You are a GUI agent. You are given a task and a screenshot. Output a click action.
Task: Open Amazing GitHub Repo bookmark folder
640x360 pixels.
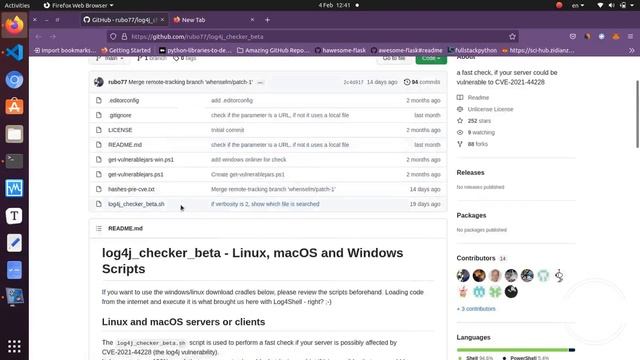273,50
